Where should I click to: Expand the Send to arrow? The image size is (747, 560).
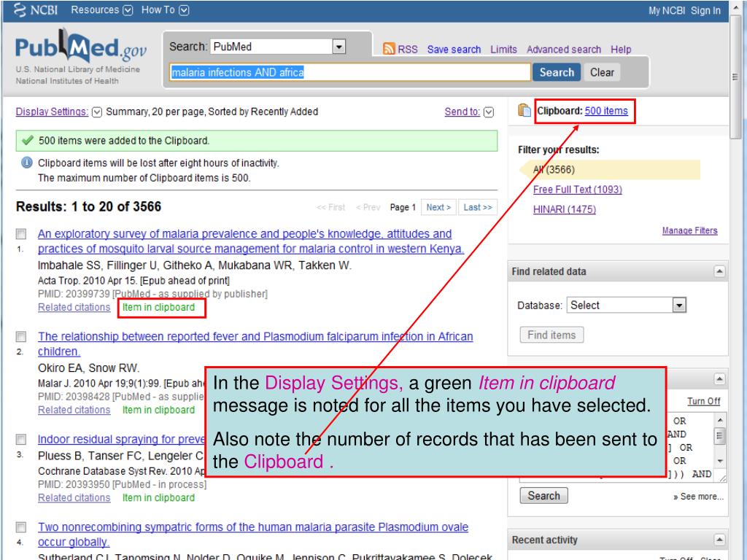tap(489, 112)
